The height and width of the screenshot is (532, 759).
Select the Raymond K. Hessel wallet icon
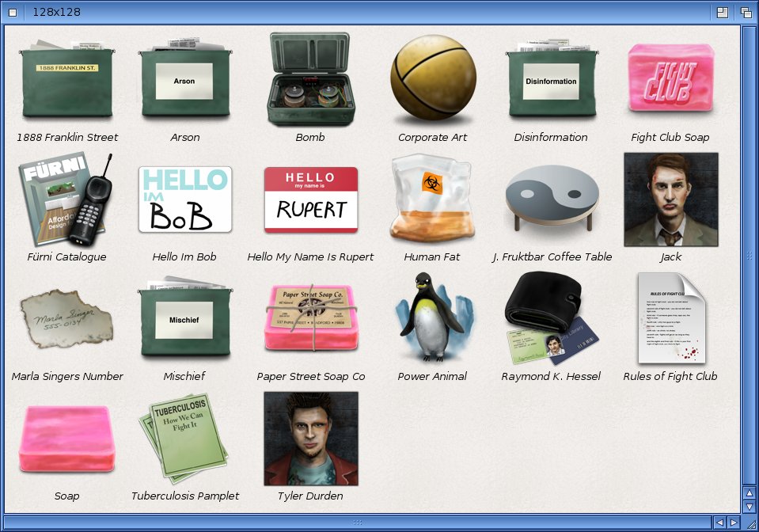[x=552, y=318]
